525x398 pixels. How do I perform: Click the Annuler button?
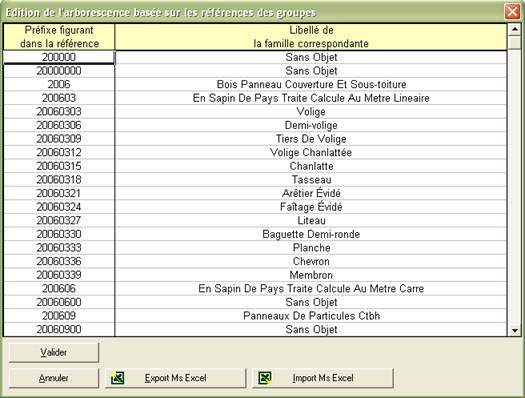[54, 378]
